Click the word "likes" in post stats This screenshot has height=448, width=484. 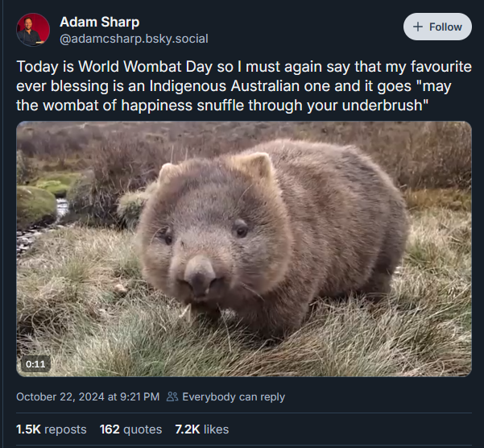click(216, 429)
